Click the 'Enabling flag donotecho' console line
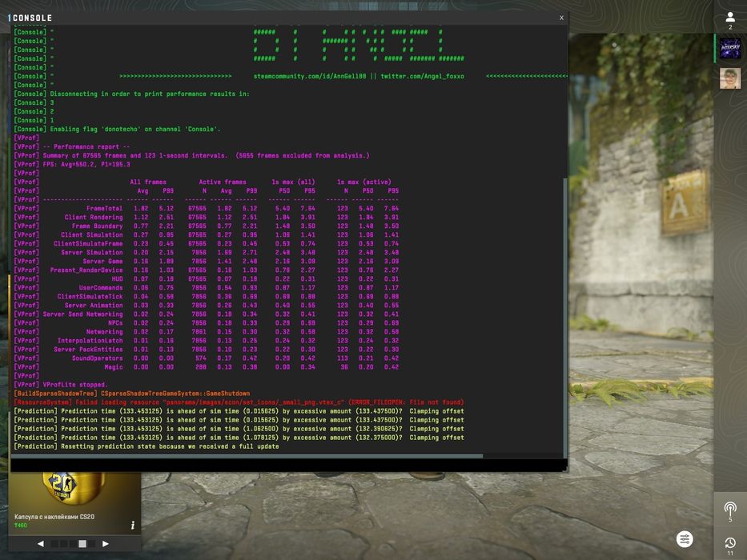The height and width of the screenshot is (560, 747). [x=117, y=129]
